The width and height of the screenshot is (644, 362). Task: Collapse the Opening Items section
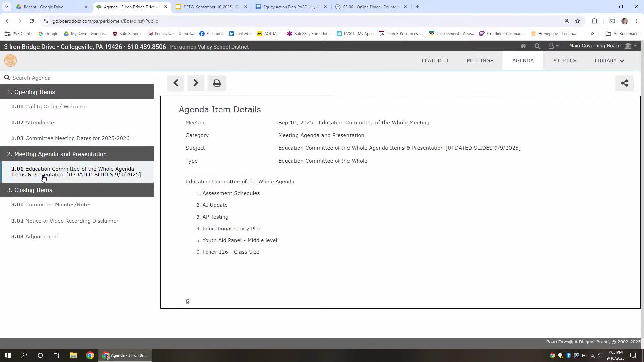(77, 92)
